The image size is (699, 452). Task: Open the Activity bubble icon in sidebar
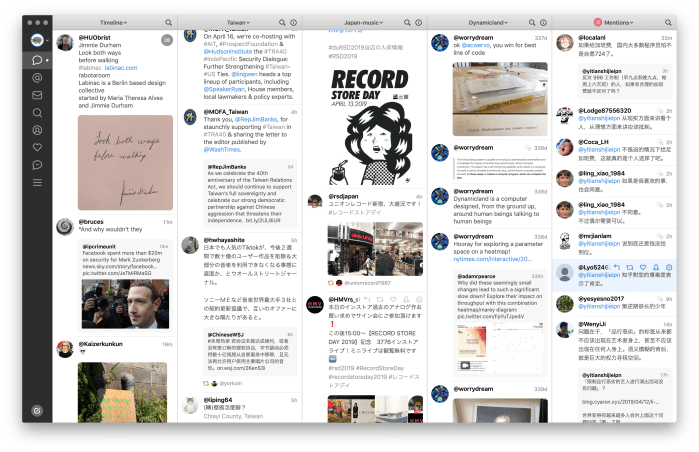[x=37, y=165]
